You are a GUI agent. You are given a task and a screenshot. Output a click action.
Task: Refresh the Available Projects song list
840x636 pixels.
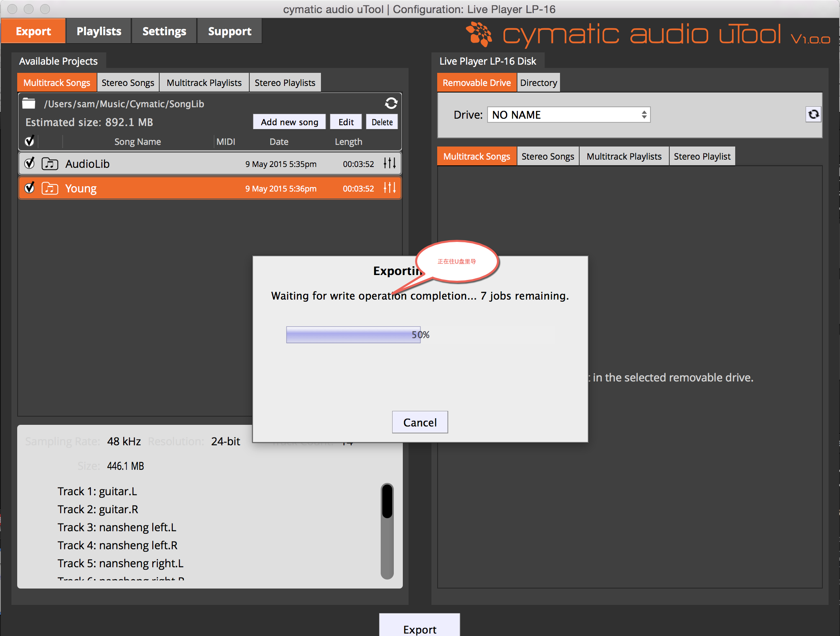391,103
